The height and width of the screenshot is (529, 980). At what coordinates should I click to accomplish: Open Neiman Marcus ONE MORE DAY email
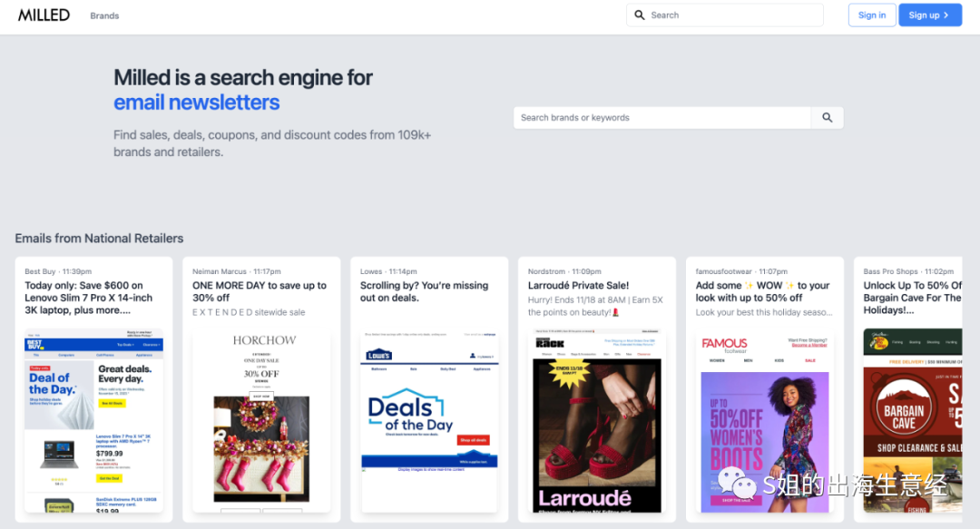click(x=260, y=291)
